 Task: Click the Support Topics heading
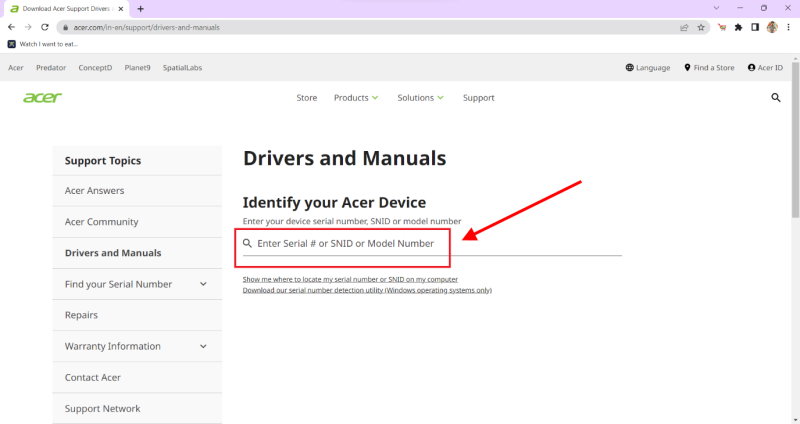point(103,161)
